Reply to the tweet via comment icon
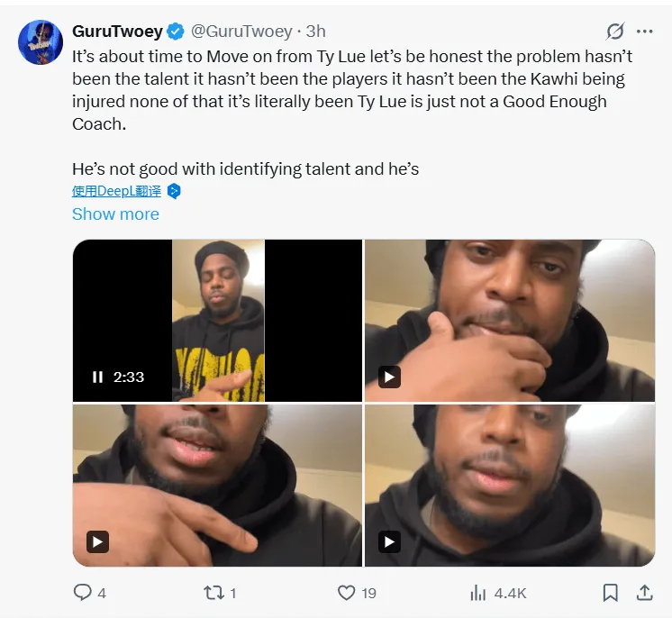 tap(82, 593)
